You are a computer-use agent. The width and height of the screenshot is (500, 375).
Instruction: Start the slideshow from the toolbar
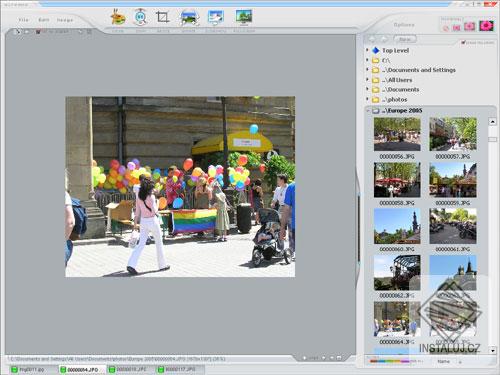216,17
